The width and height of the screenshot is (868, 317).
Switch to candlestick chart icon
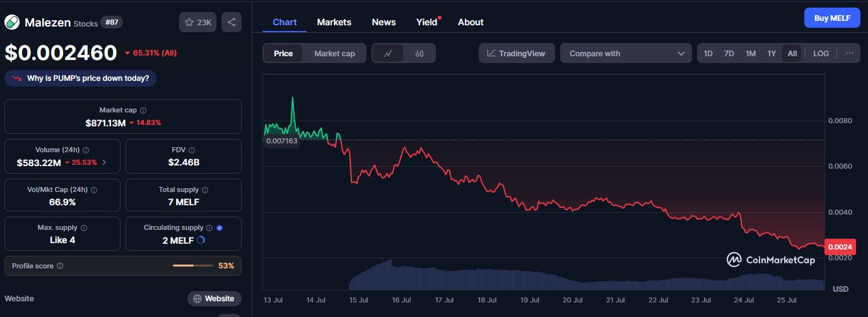point(419,54)
